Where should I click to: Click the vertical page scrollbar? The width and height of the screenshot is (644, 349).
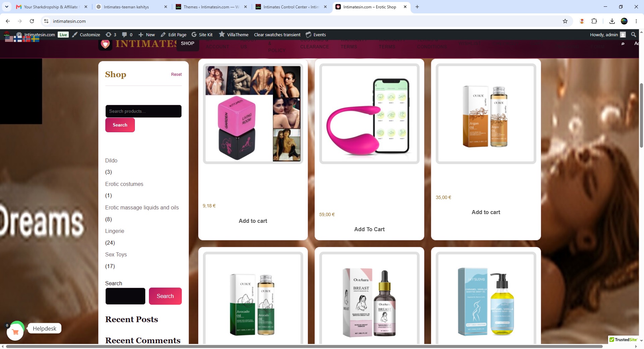[x=641, y=115]
